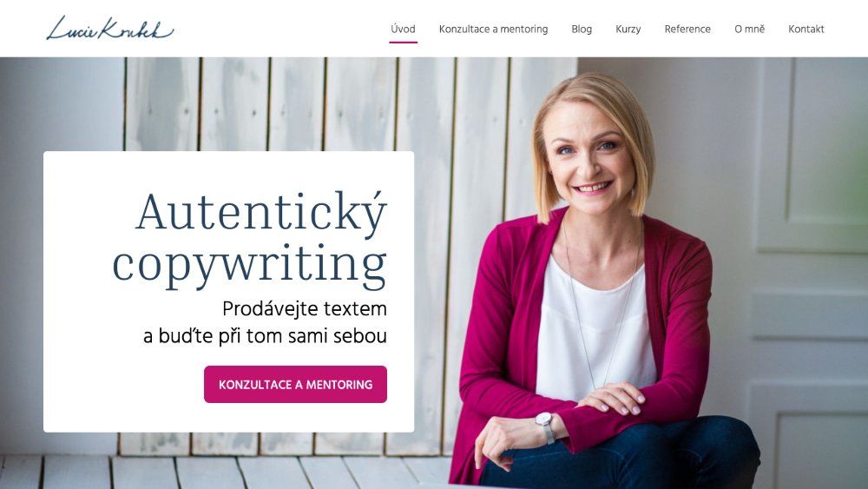Open the Blog page link
The width and height of the screenshot is (868, 489).
point(582,29)
